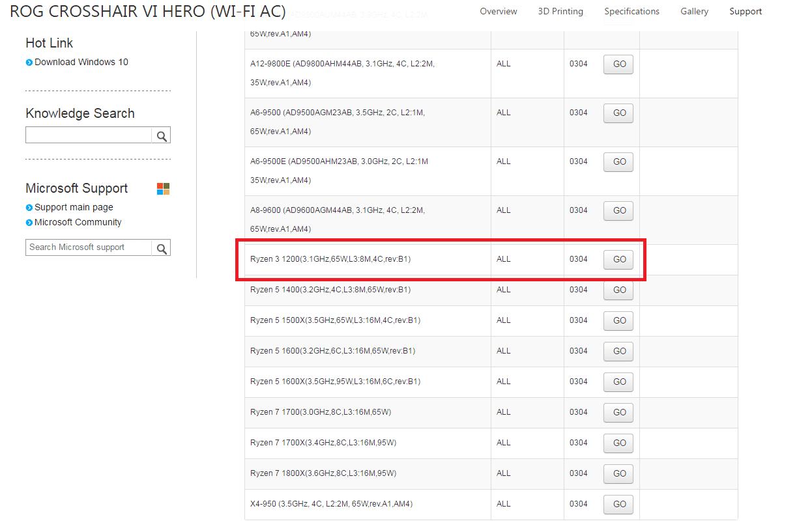Select the Ryzen 7 1700X processor text

tap(323, 443)
